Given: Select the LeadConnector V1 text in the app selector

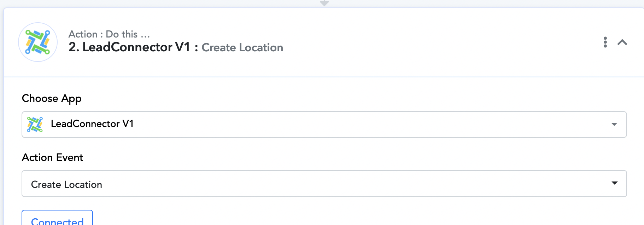Looking at the screenshot, I should (x=92, y=124).
